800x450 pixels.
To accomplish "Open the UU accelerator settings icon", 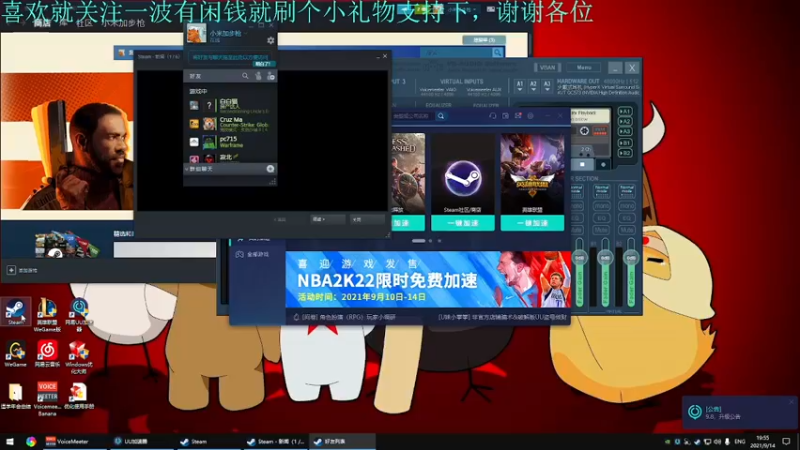I will [x=531, y=116].
